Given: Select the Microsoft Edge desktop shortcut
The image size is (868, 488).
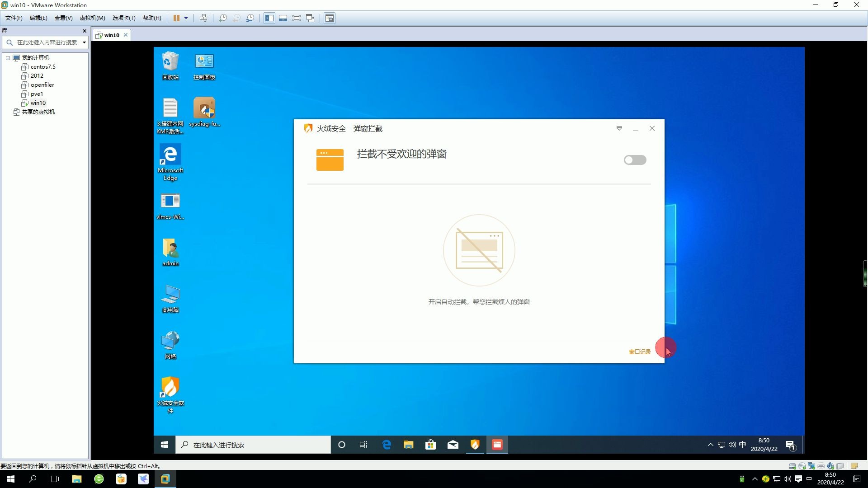Looking at the screenshot, I should (170, 163).
